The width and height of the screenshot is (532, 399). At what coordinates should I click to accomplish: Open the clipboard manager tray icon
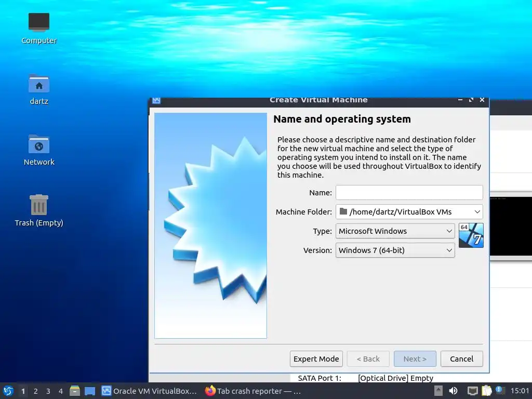click(486, 391)
